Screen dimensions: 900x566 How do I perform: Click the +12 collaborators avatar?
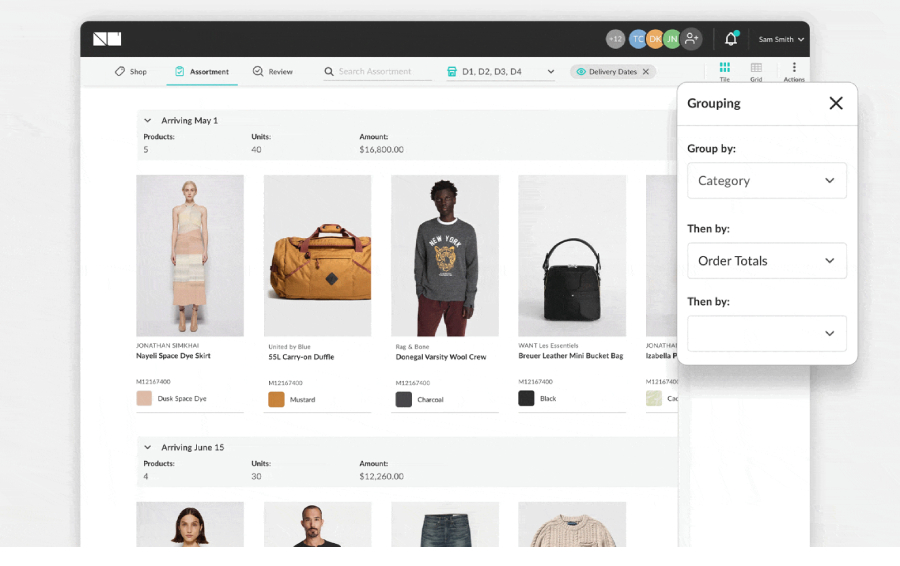point(615,39)
